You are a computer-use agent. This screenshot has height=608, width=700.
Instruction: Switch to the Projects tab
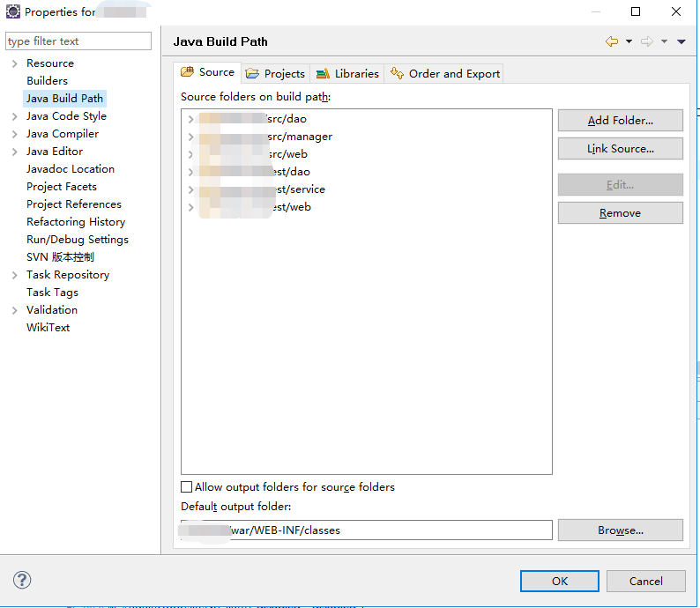tap(275, 74)
